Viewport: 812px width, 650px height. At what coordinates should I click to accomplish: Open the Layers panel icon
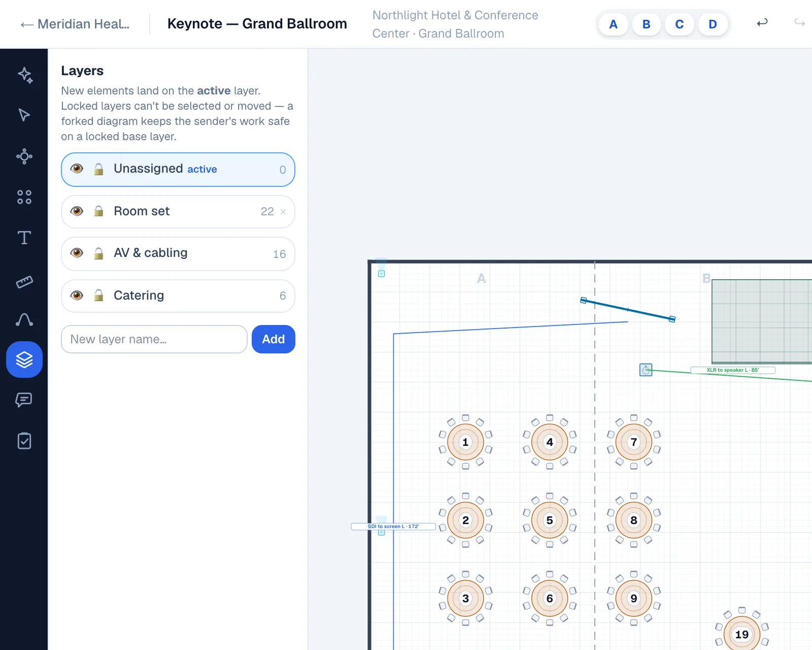[24, 360]
